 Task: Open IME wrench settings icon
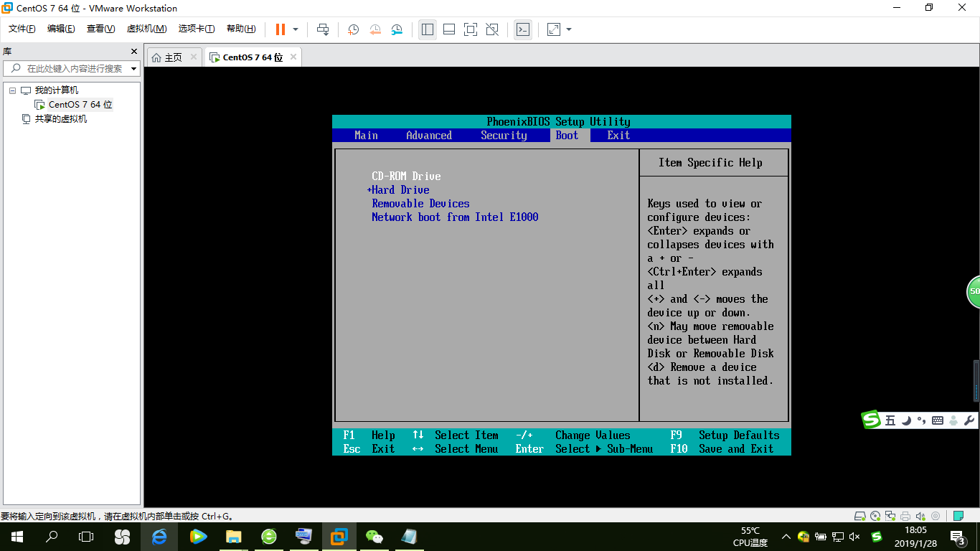(x=969, y=420)
